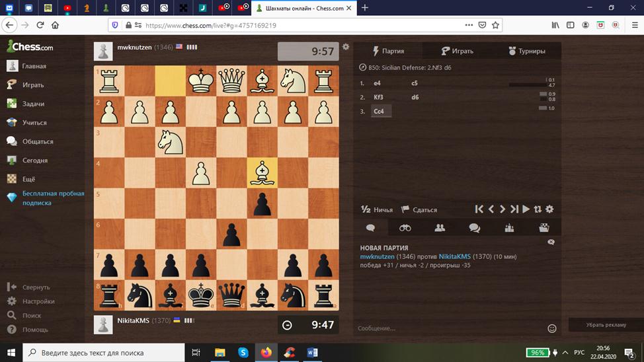Open move list settings gear icon

point(549,209)
